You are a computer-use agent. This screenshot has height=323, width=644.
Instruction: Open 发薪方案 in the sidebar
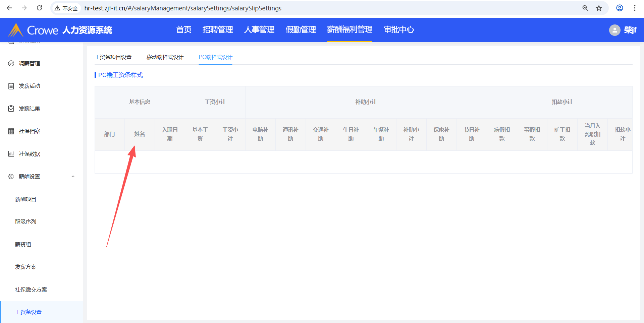click(x=26, y=267)
